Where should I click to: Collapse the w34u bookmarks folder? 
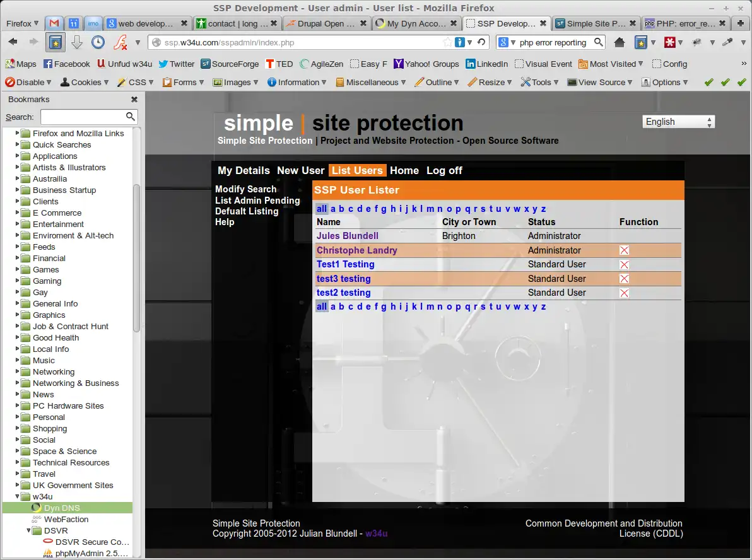(17, 496)
